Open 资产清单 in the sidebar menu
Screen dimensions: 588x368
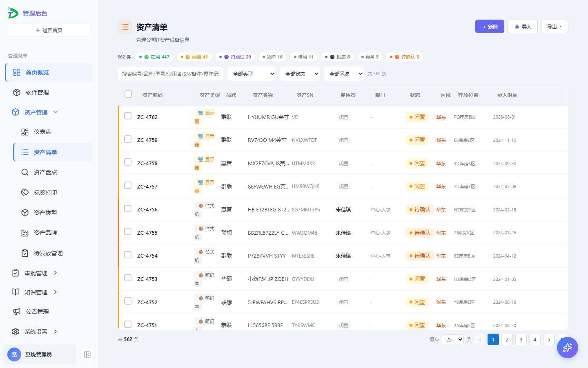click(x=53, y=152)
